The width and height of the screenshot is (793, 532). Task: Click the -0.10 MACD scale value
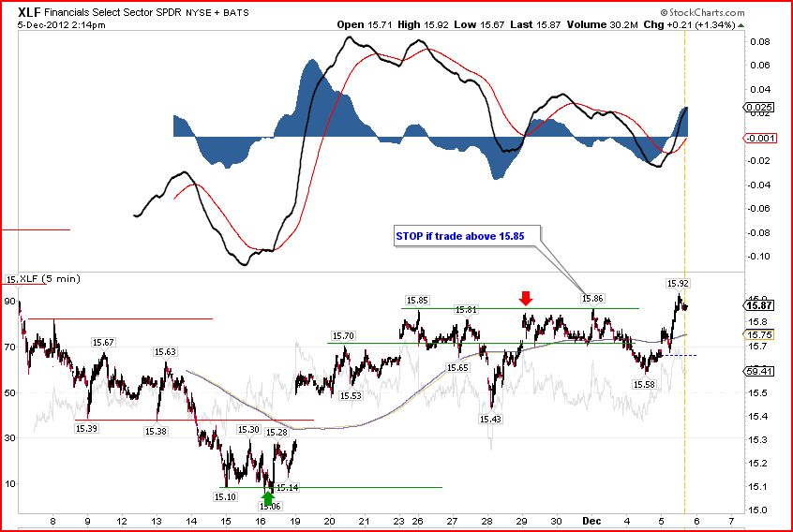758,256
